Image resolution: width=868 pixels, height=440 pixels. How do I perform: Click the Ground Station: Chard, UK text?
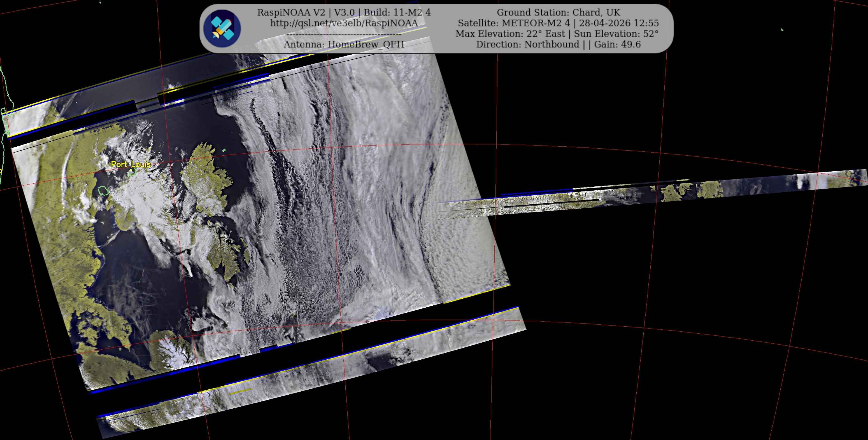point(558,13)
